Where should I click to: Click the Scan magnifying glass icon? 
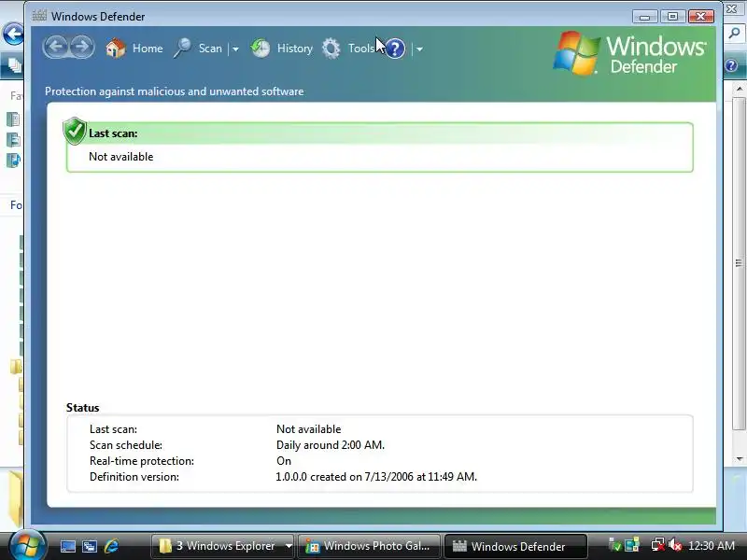[182, 49]
